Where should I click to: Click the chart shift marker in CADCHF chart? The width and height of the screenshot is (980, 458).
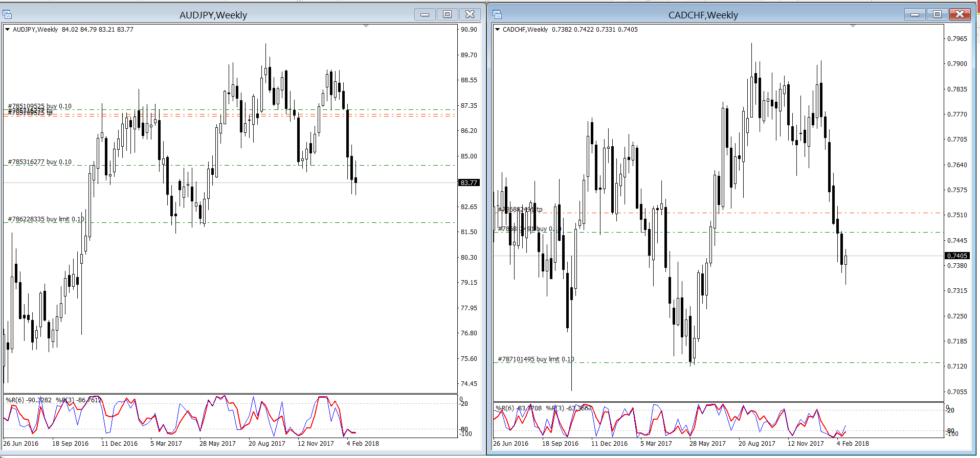point(853,26)
